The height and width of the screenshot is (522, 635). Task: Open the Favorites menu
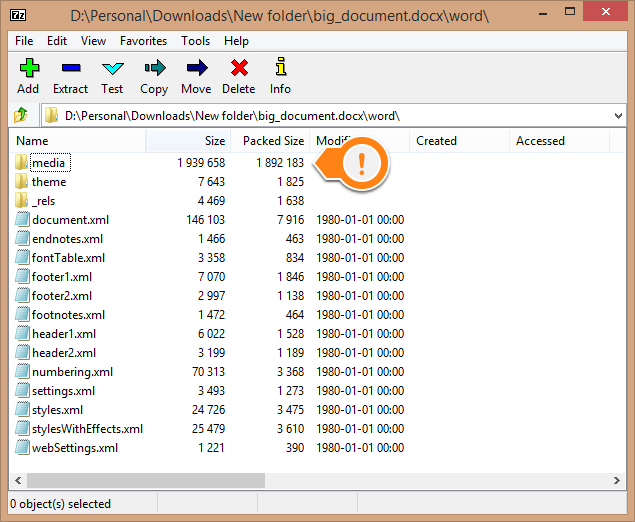143,41
